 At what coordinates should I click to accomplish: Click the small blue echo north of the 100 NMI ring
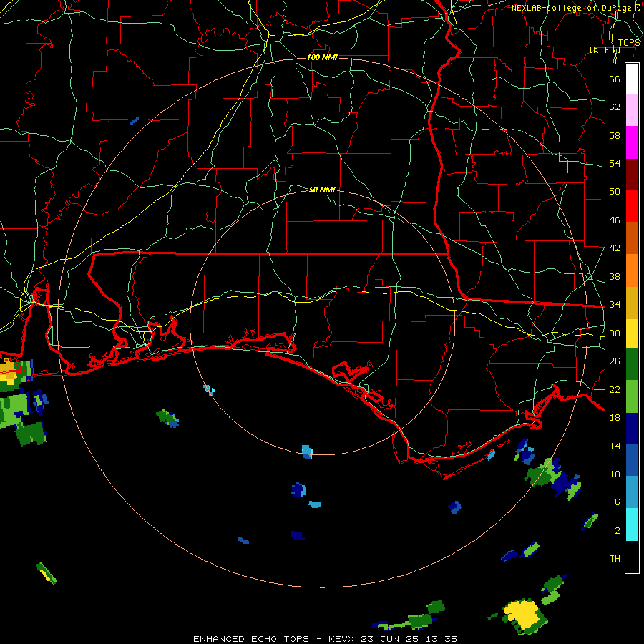135,121
